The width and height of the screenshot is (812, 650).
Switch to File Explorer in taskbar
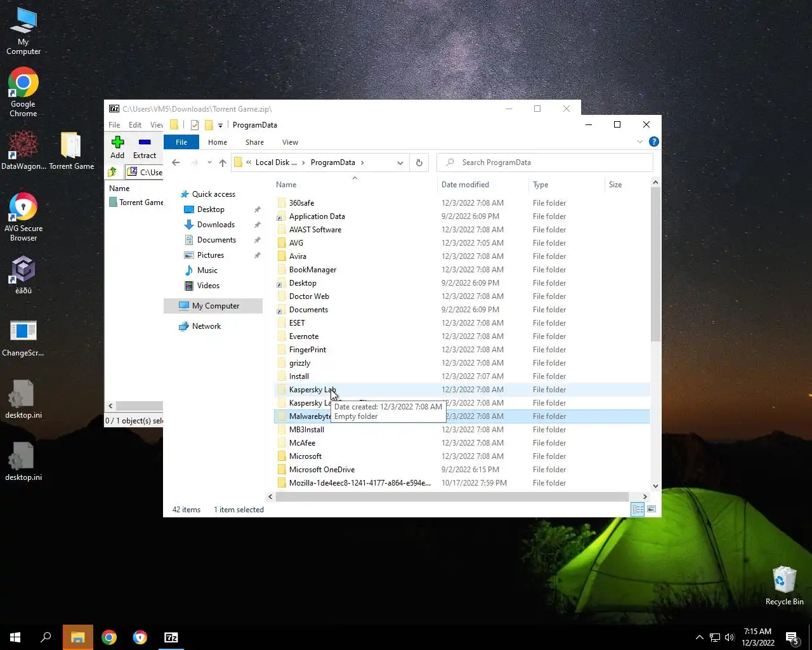click(77, 637)
